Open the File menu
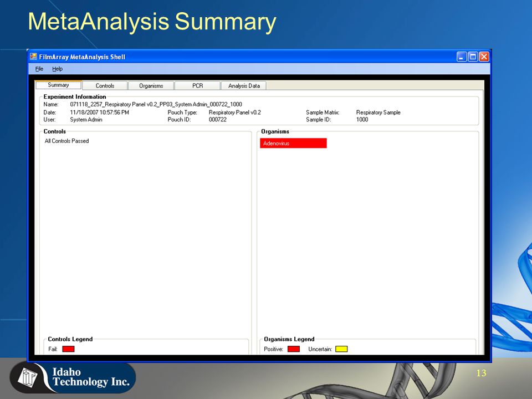532x399 pixels. pyautogui.click(x=39, y=69)
